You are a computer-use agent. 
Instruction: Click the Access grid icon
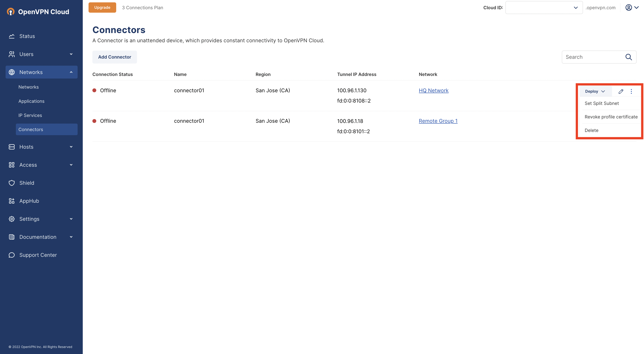click(x=12, y=165)
